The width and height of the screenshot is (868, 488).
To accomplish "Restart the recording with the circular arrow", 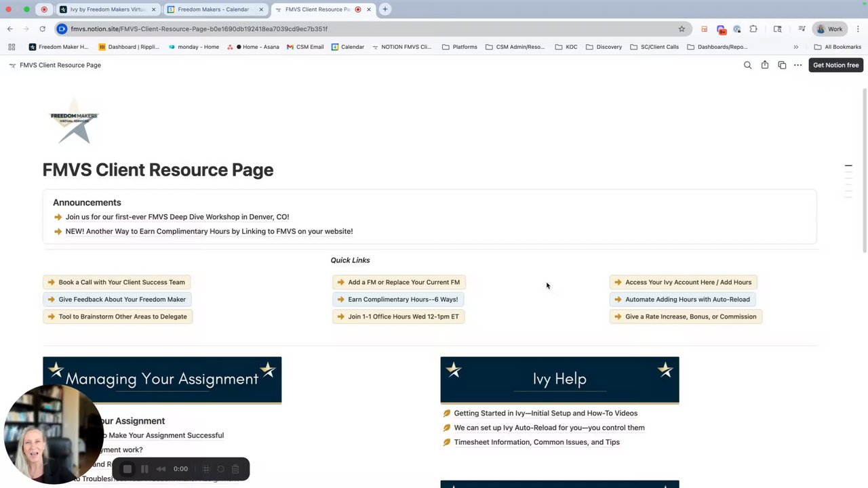I will 220,469.
